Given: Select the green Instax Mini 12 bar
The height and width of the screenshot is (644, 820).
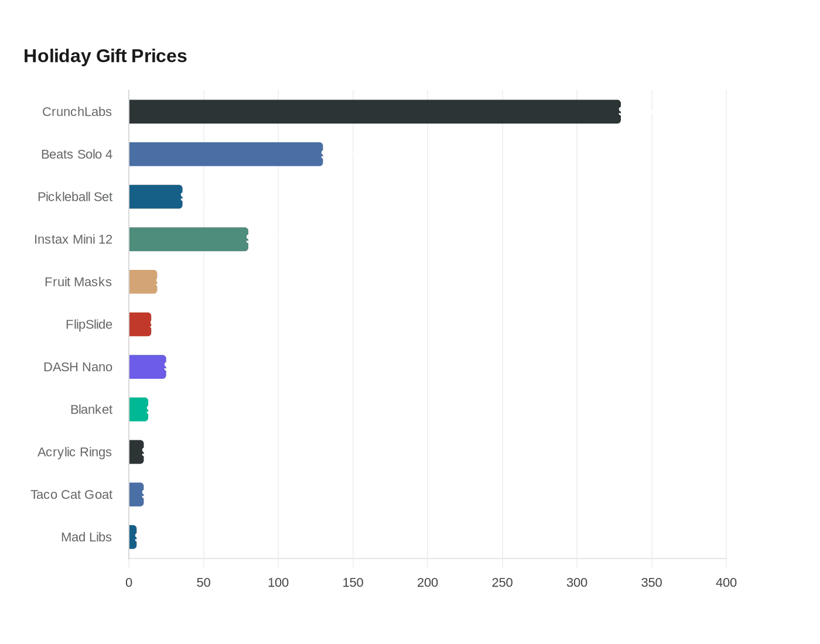Looking at the screenshot, I should pos(189,239).
